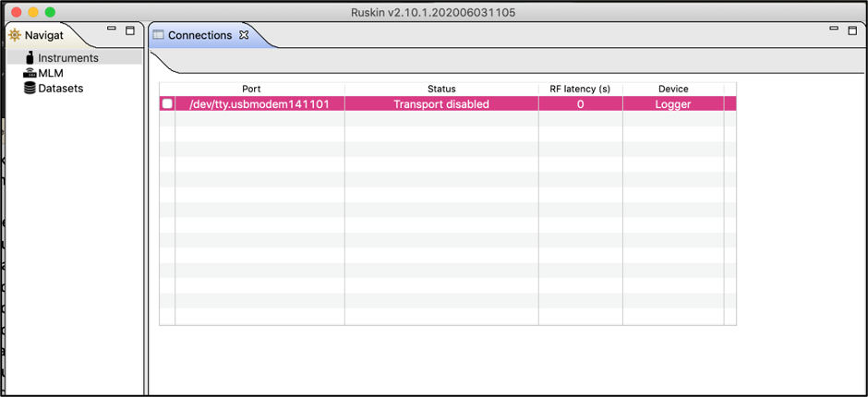The image size is (868, 397).
Task: Maximize the Navigator panel
Action: (x=130, y=30)
